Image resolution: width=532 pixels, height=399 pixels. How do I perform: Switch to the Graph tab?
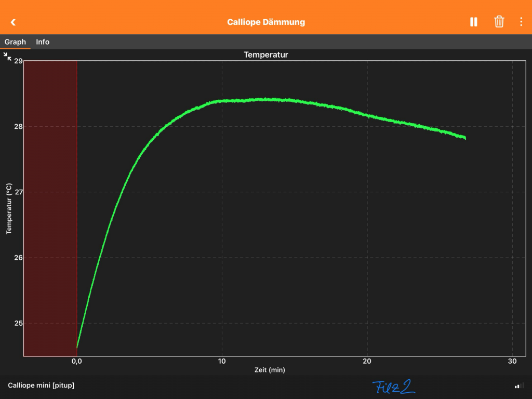[15, 42]
